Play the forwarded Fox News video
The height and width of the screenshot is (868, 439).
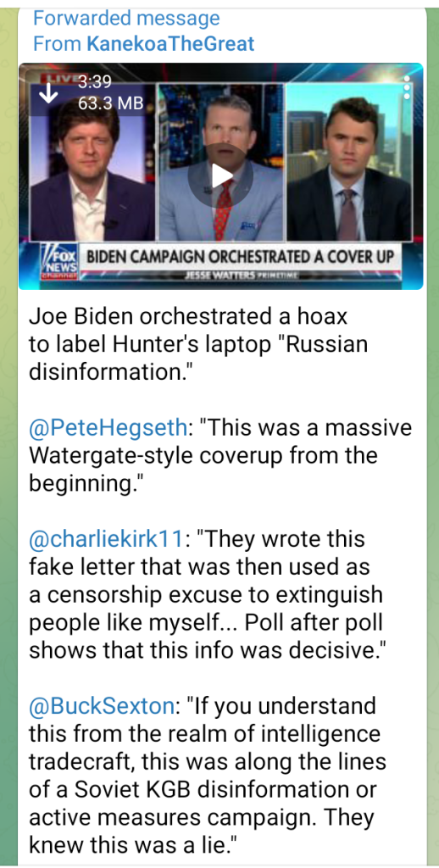221,176
